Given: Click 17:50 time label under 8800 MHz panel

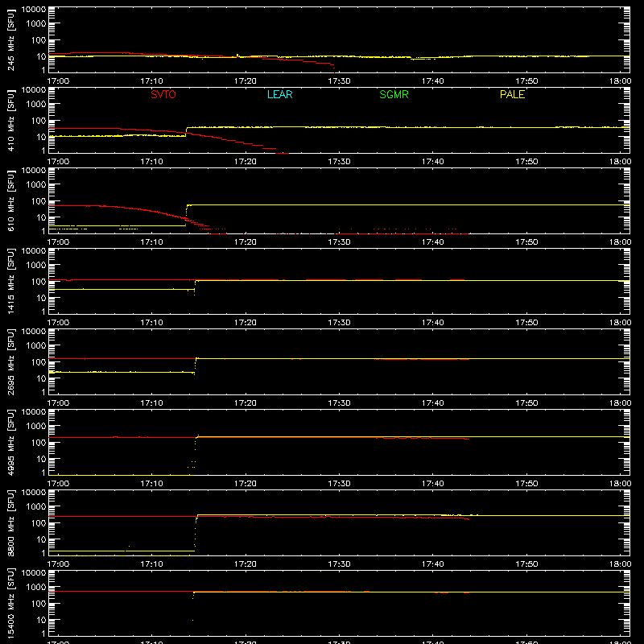Looking at the screenshot, I should point(526,564).
